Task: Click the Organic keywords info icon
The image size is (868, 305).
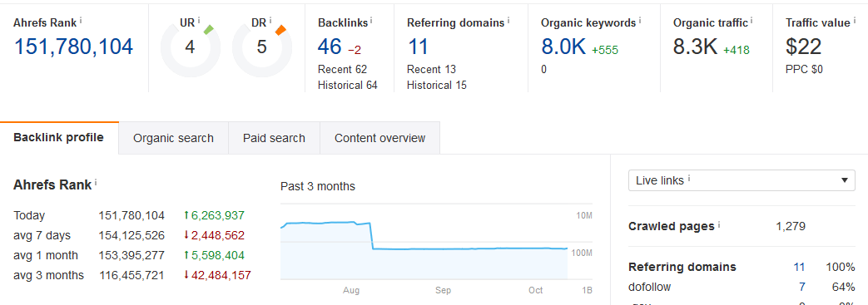Action: [640, 21]
